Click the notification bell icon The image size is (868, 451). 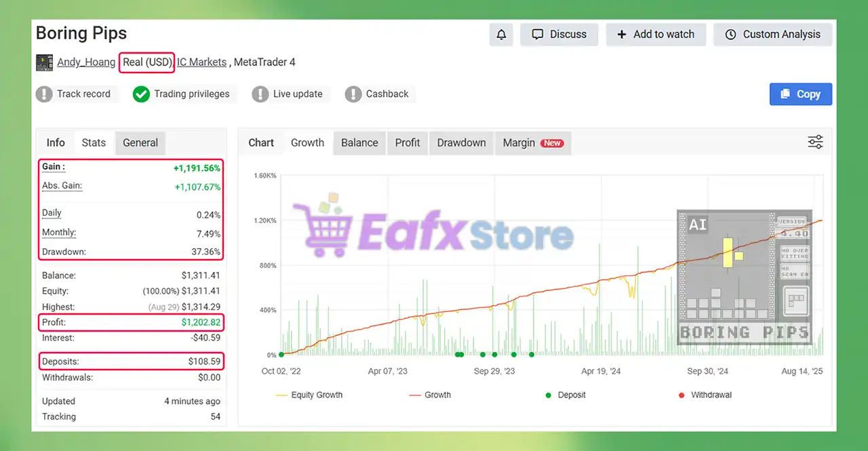point(501,35)
